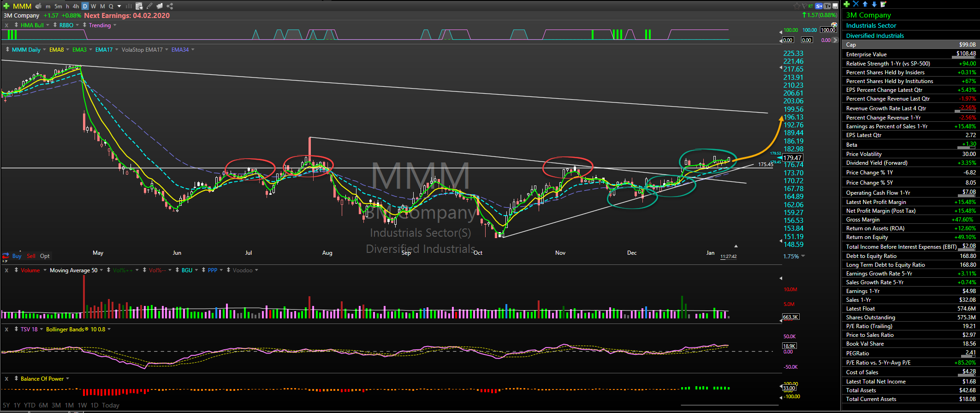Open the Moving Average 50 dropdown
980x413 pixels.
point(101,270)
